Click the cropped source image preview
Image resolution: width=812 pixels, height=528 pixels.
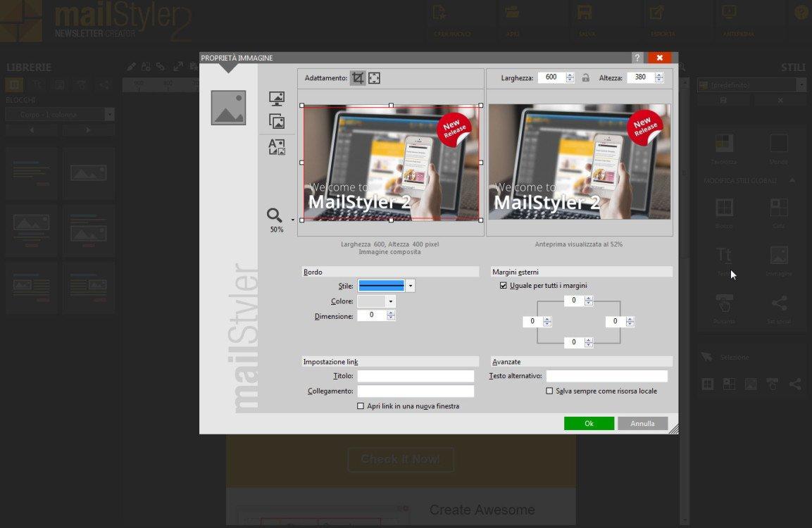pyautogui.click(x=392, y=163)
